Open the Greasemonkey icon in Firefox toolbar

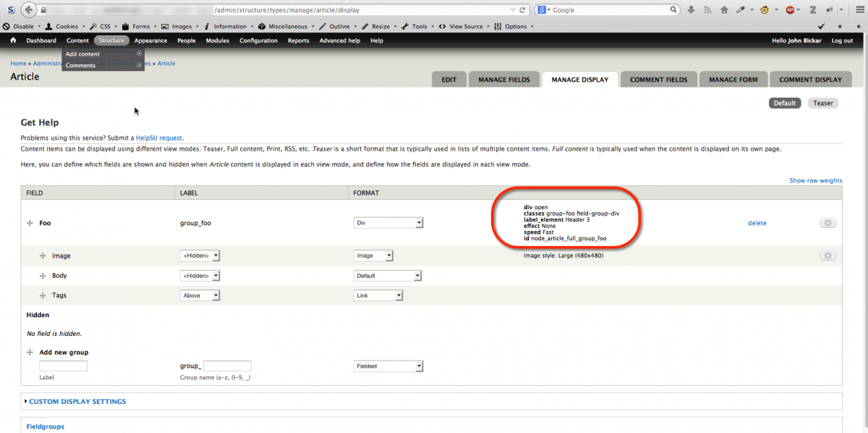pyautogui.click(x=765, y=9)
